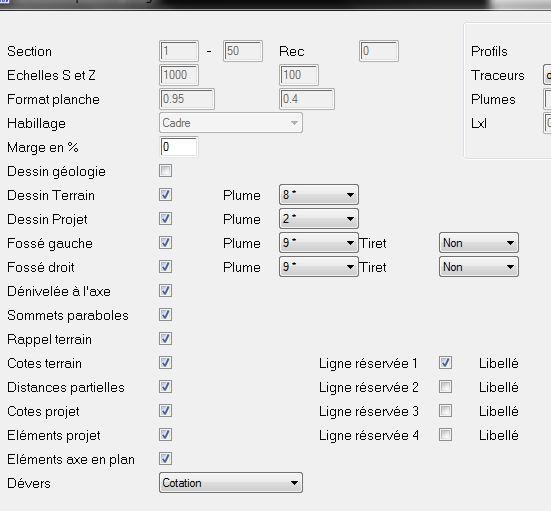Select the Rec value field
Viewport: 551px width, 511px height.
379,51
